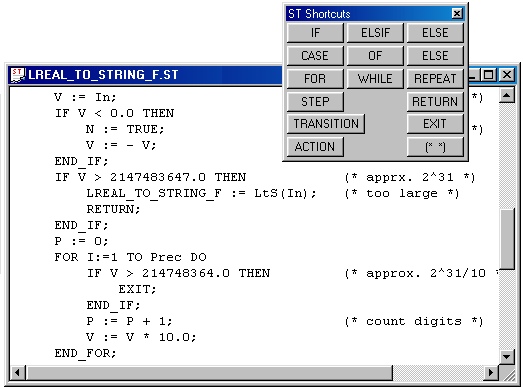Viewport: 523px width, 388px height.
Task: Click the TRANSITION shortcut button
Action: pos(326,124)
